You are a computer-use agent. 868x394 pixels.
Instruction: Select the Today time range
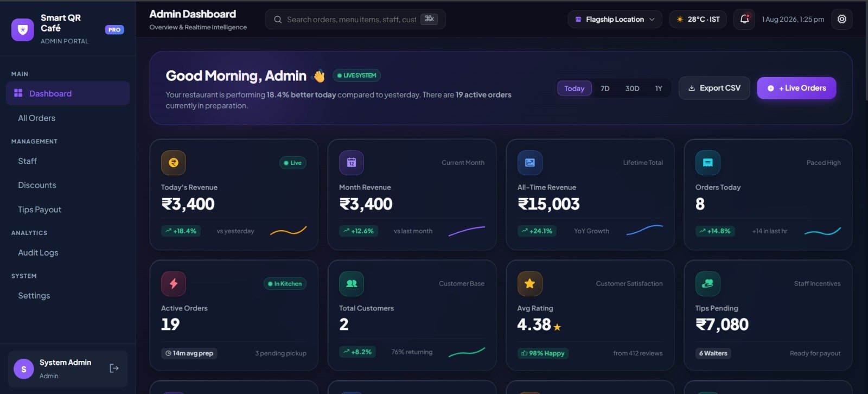[574, 88]
